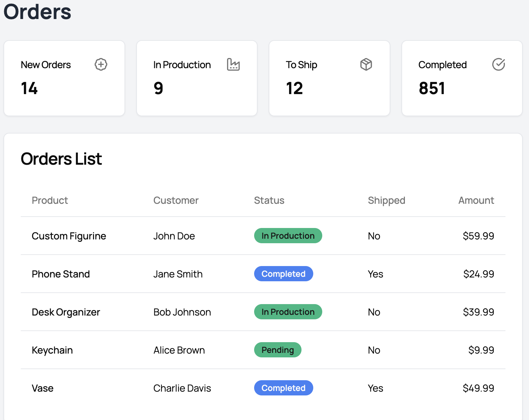Click the Orders page title
The image size is (529, 420).
click(37, 12)
